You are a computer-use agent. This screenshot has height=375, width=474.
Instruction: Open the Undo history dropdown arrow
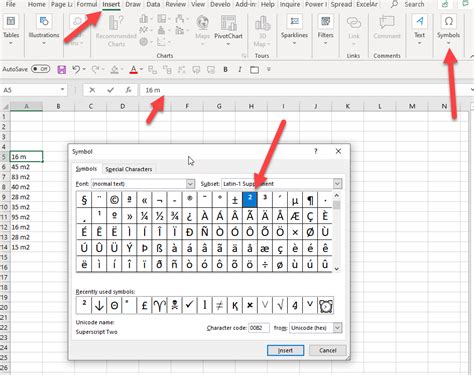click(84, 69)
